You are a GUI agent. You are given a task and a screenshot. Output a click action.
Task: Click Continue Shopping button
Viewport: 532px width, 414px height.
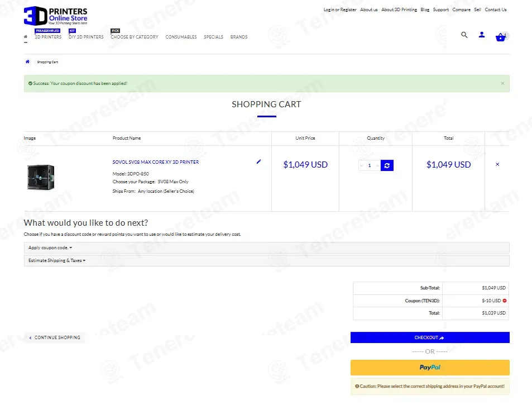pos(55,337)
